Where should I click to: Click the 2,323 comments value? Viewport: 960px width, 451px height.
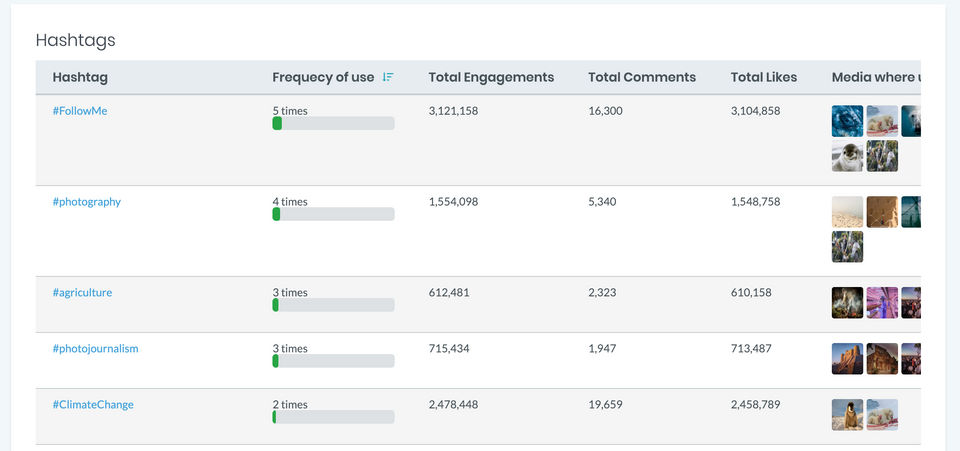[602, 293]
